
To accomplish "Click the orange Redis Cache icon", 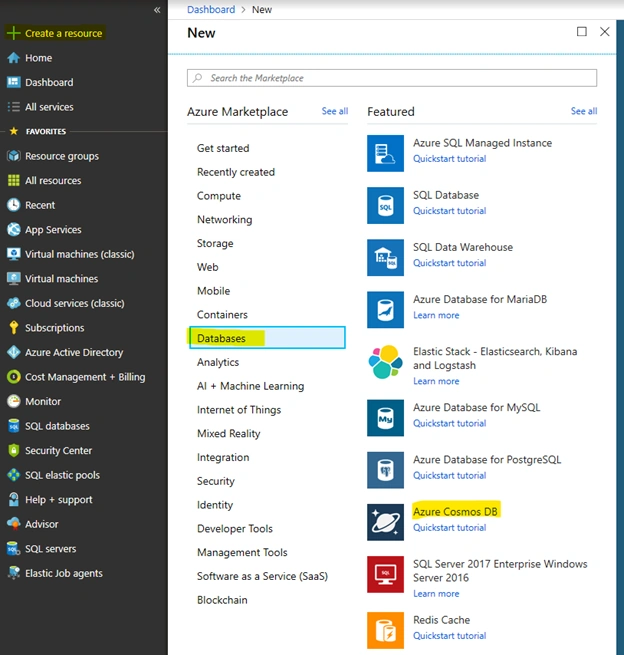I will (385, 630).
